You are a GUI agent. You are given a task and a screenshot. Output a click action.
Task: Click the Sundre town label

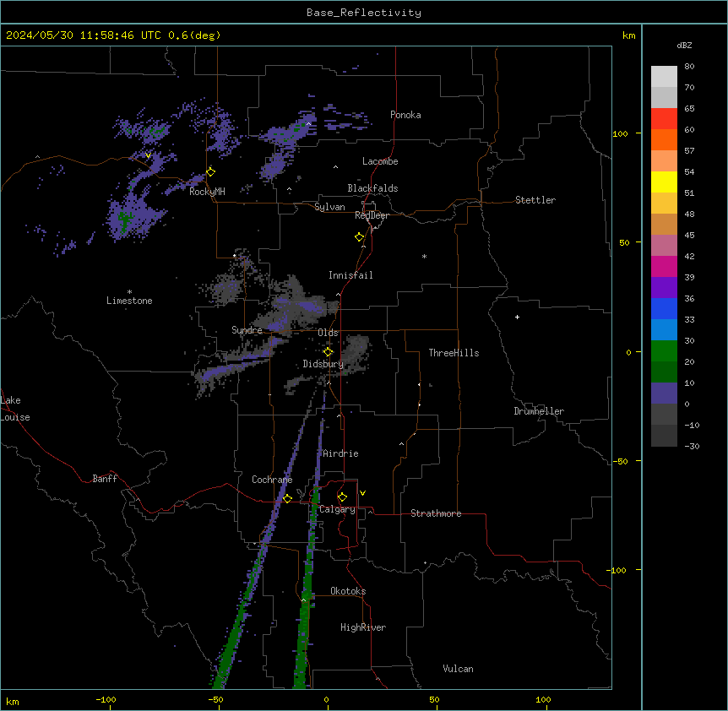pos(247,330)
